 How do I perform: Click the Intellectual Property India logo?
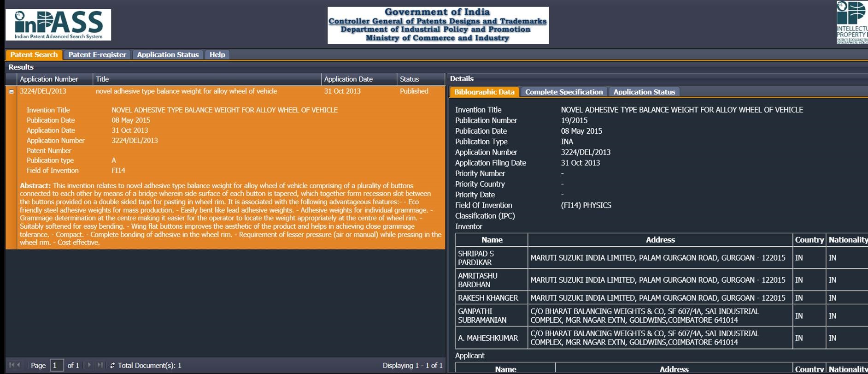pyautogui.click(x=852, y=23)
